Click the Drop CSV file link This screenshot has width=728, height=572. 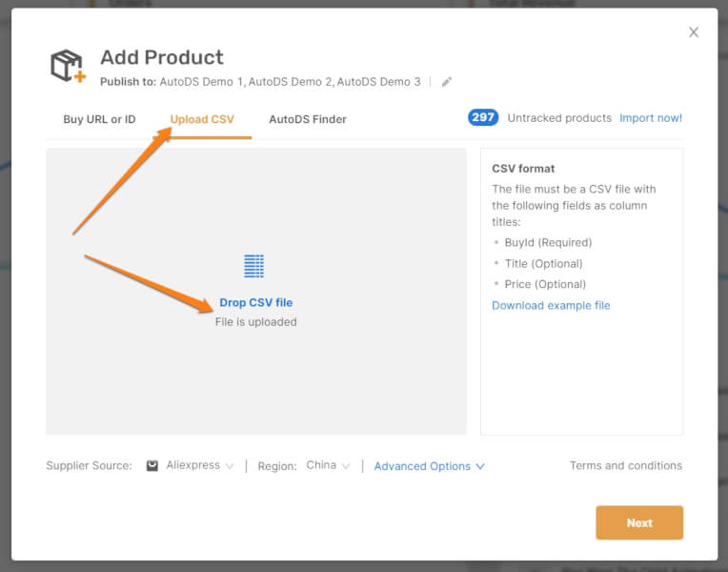point(255,302)
